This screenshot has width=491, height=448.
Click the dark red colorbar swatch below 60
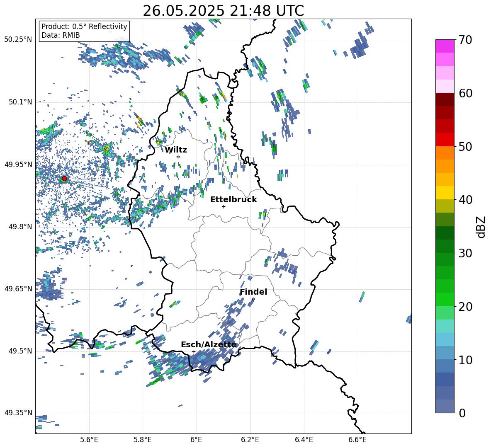coord(445,99)
